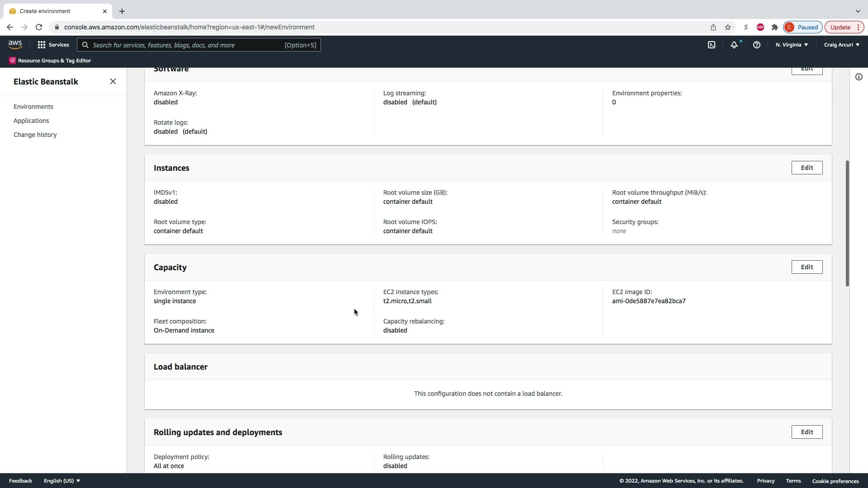Reload the page
This screenshot has width=868, height=488.
pos(39,27)
